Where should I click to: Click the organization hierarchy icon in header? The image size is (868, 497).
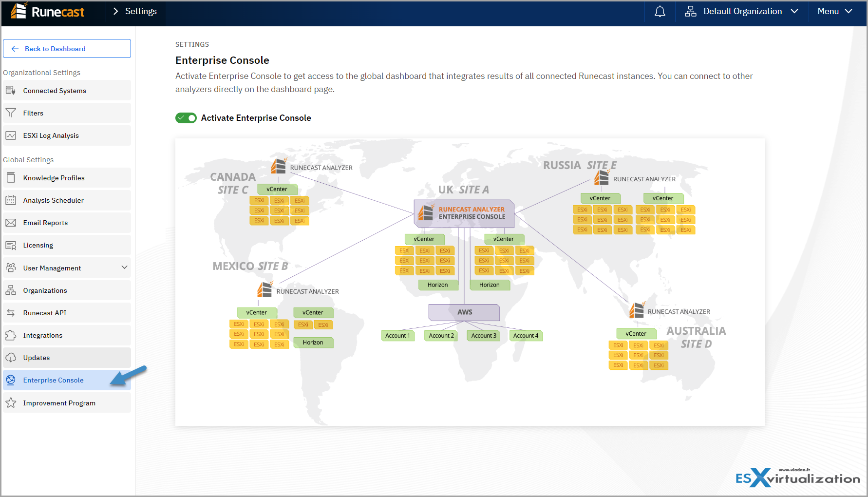[690, 11]
